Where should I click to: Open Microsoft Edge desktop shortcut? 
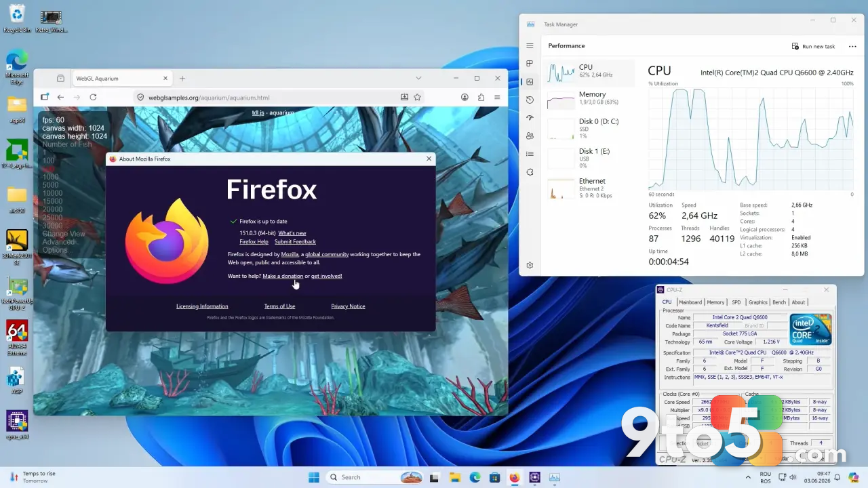pyautogui.click(x=17, y=67)
